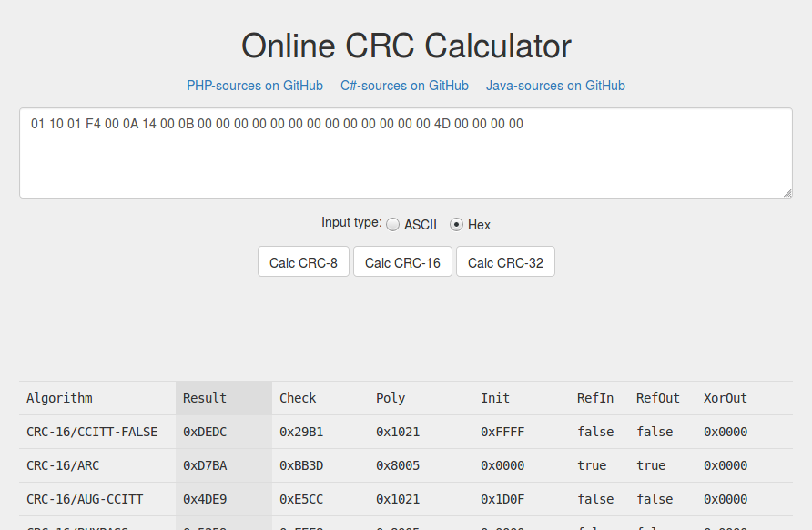Click the Online CRC Calculator heading
Image resolution: width=812 pixels, height=530 pixels.
pos(406,46)
